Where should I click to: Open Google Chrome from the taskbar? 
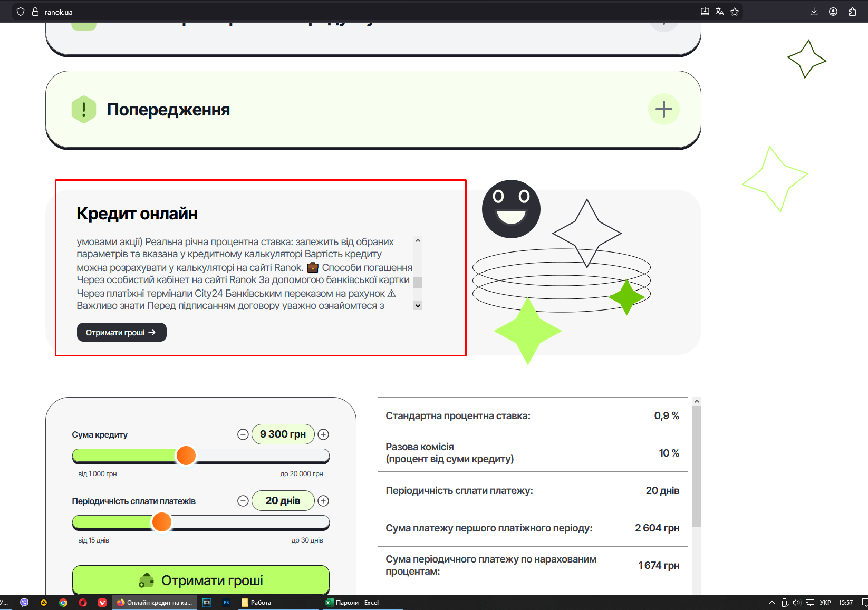[63, 602]
